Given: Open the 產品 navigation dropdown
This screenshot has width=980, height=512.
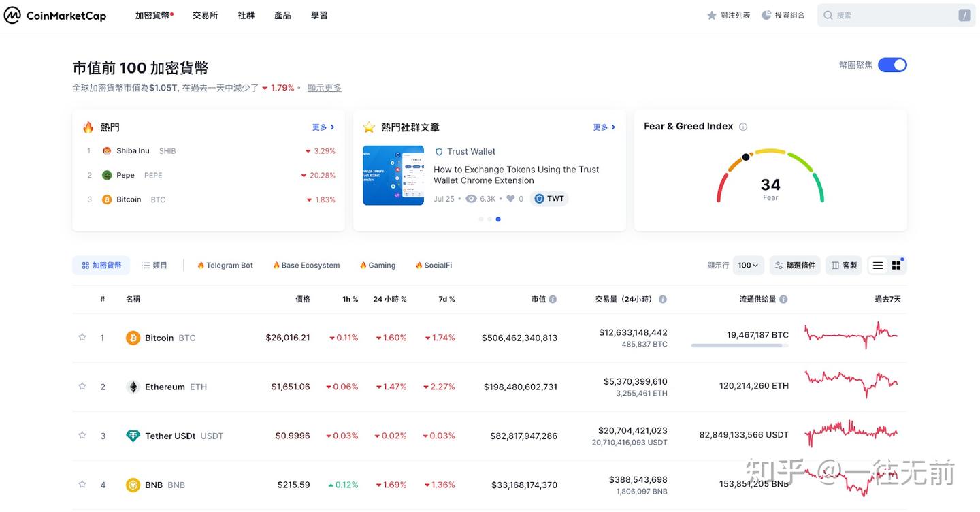Looking at the screenshot, I should pyautogui.click(x=282, y=15).
